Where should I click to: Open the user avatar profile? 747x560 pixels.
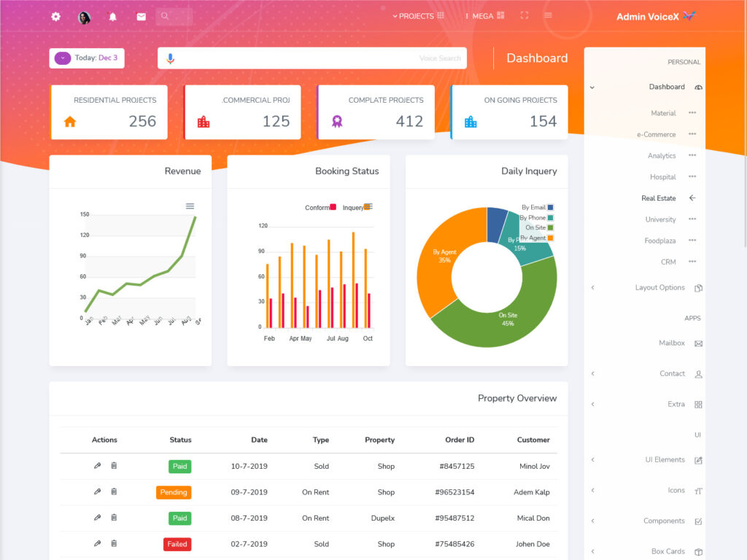(85, 17)
